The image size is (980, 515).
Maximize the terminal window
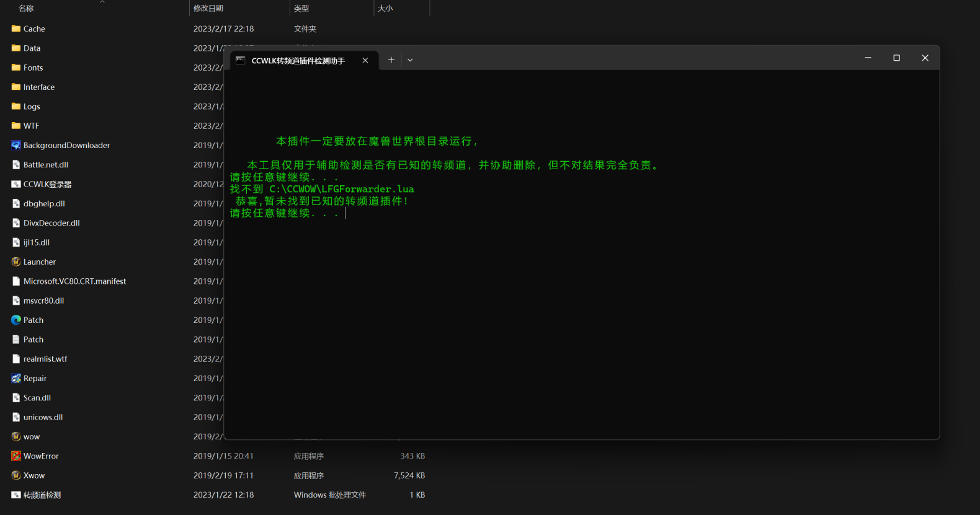coord(896,58)
